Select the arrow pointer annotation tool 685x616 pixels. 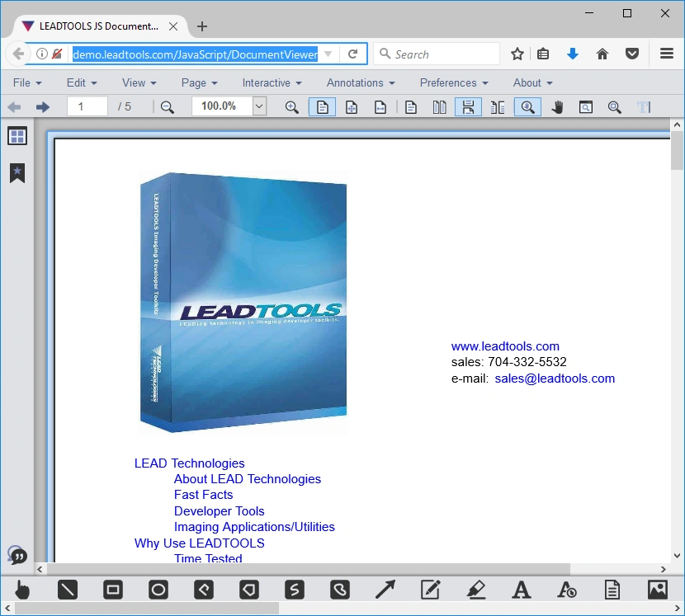(x=385, y=590)
